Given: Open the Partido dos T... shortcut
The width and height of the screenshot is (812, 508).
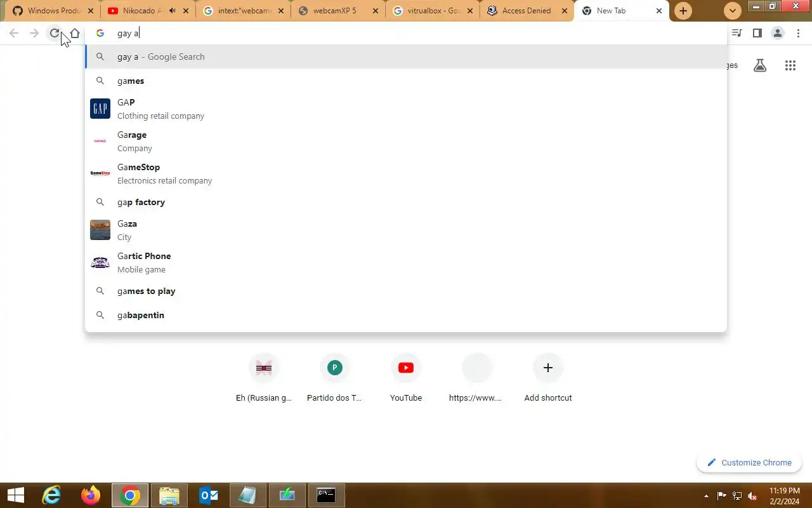Looking at the screenshot, I should 334,378.
